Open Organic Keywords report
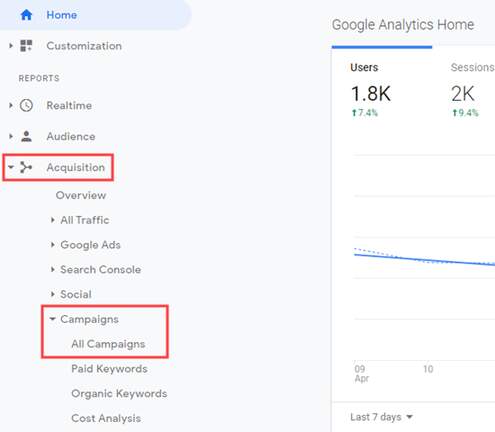The image size is (495, 432). [119, 394]
